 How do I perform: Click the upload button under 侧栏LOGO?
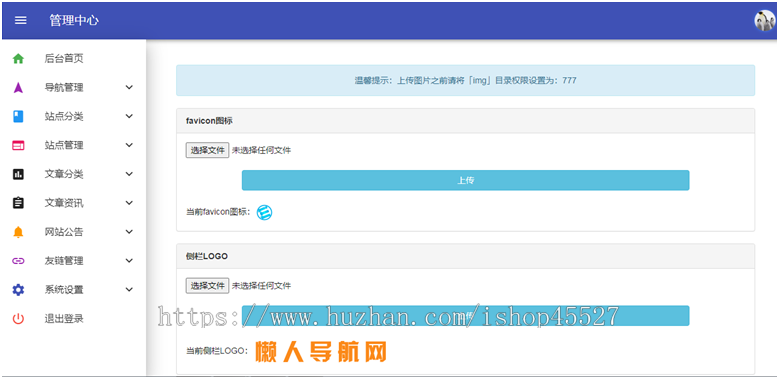click(466, 315)
